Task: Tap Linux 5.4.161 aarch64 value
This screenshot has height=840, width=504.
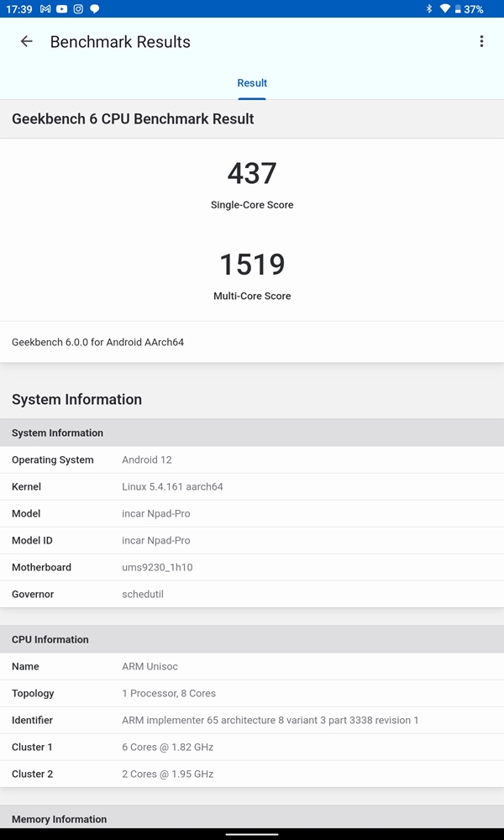Action: coord(172,486)
